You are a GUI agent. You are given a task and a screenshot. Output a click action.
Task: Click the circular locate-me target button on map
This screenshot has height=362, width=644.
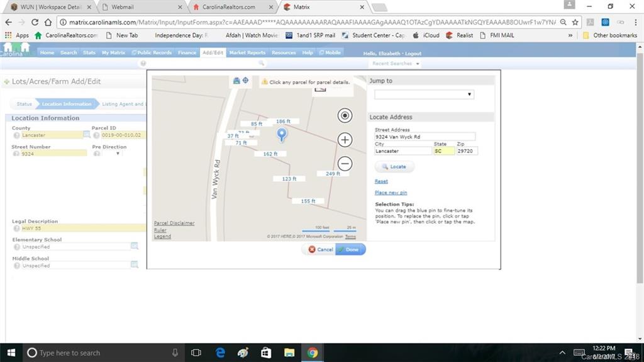coord(345,115)
